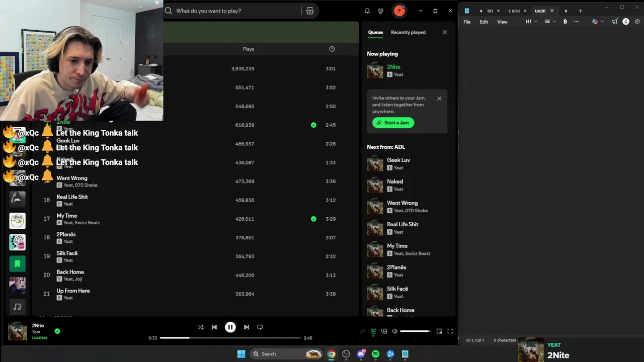The image size is (644, 362).
Task: Pause the current song
Action: 230,327
